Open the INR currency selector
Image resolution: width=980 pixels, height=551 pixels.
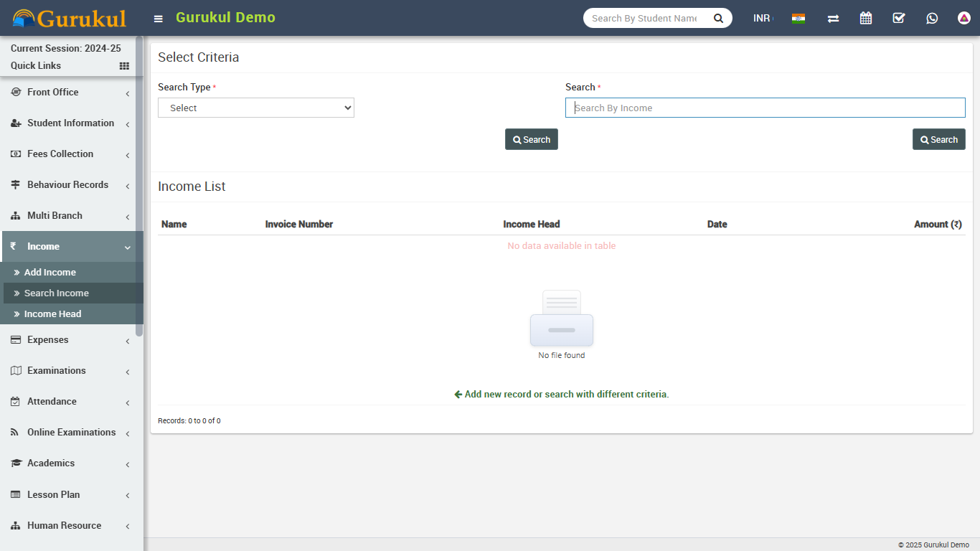pyautogui.click(x=763, y=18)
